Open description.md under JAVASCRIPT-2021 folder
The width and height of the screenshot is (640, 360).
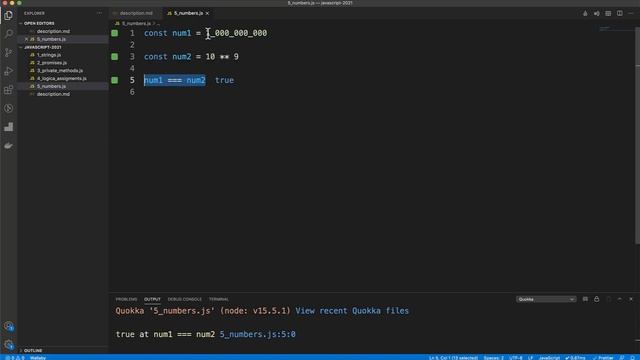(x=53, y=94)
